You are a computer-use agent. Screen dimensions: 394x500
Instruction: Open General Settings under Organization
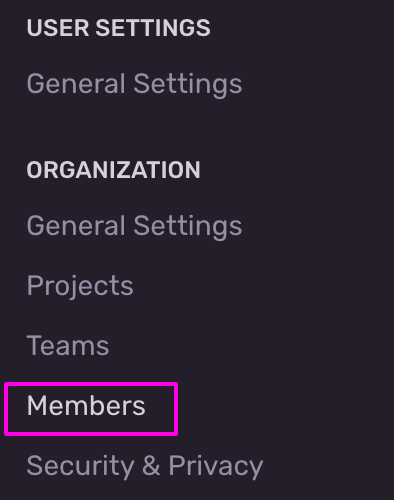click(134, 226)
